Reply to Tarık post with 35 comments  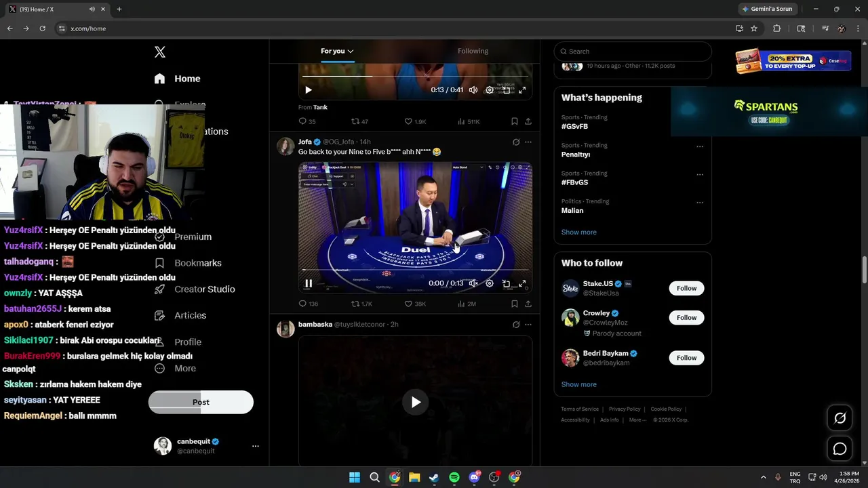[x=307, y=121]
